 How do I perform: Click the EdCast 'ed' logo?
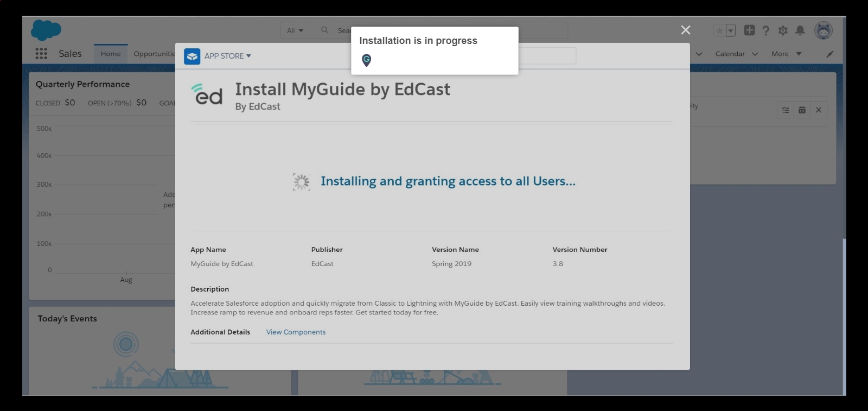(x=207, y=94)
